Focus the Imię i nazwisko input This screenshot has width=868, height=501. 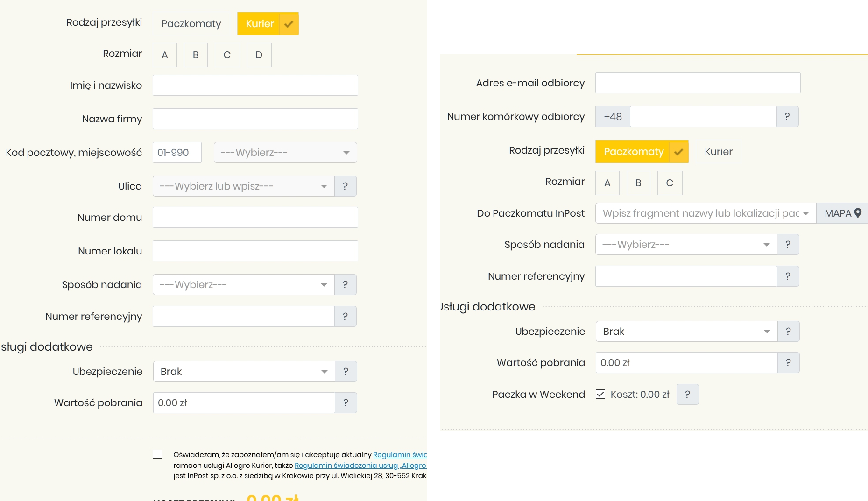[x=255, y=85]
